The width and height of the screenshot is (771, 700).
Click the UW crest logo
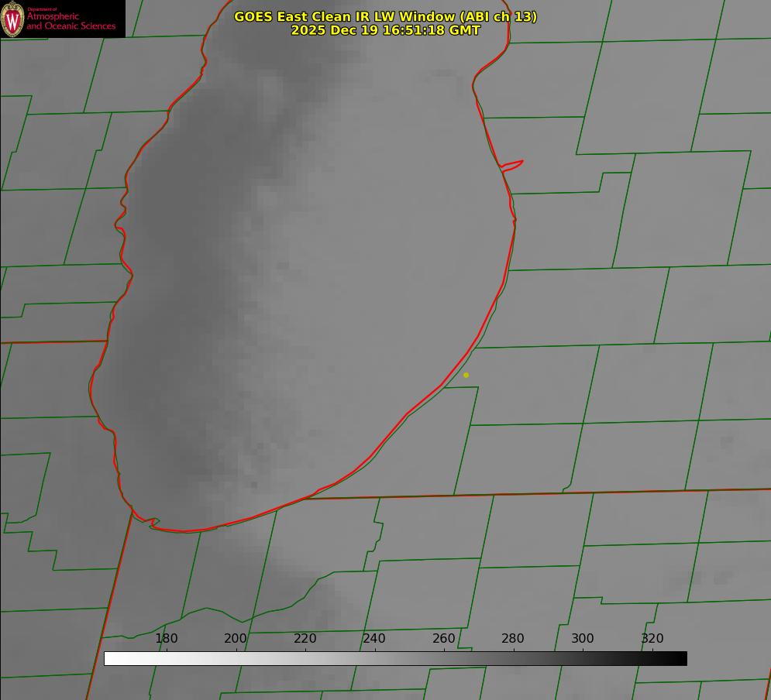[13, 19]
